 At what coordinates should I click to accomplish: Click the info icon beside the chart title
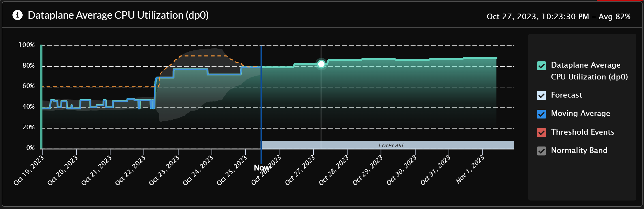(x=18, y=15)
